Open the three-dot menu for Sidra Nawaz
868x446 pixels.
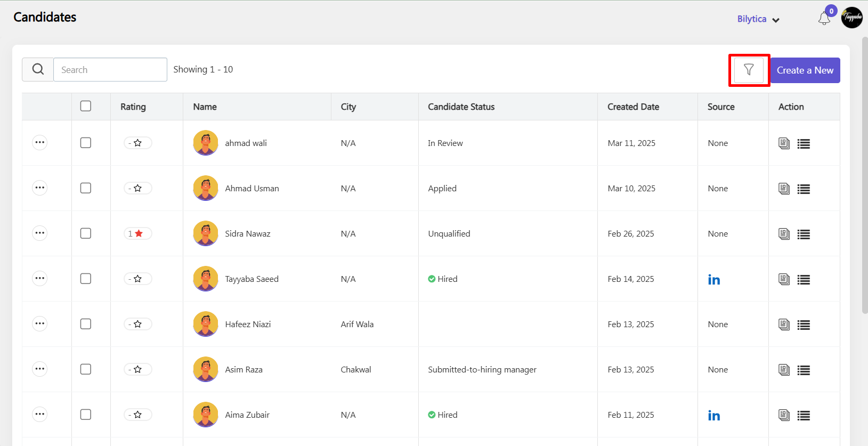(39, 233)
